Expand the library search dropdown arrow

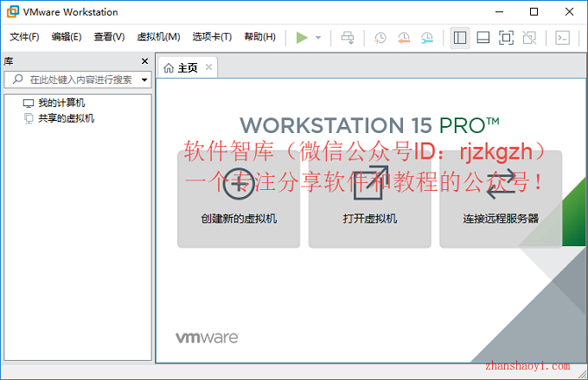tap(144, 79)
